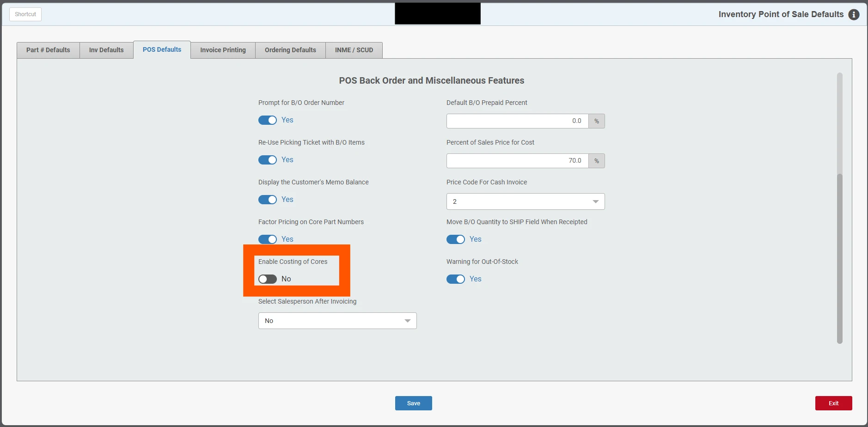The width and height of the screenshot is (868, 427).
Task: Select the POS Defaults tab
Action: pos(162,49)
